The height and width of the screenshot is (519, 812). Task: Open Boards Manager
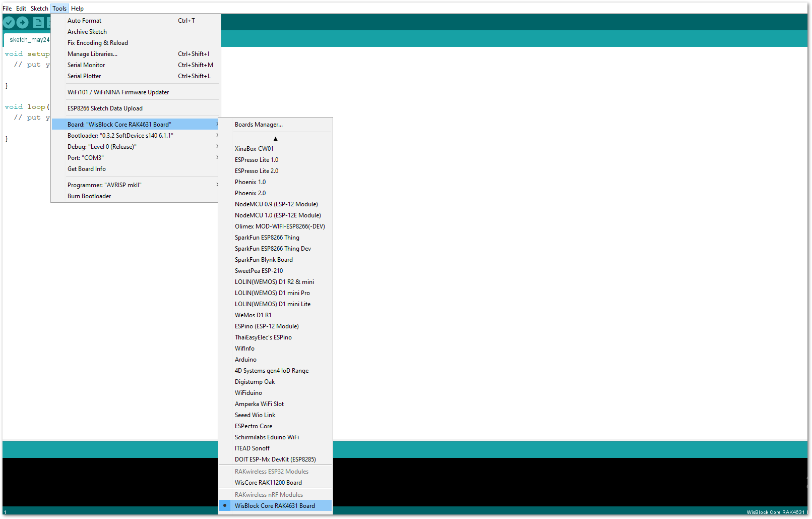pyautogui.click(x=275, y=125)
